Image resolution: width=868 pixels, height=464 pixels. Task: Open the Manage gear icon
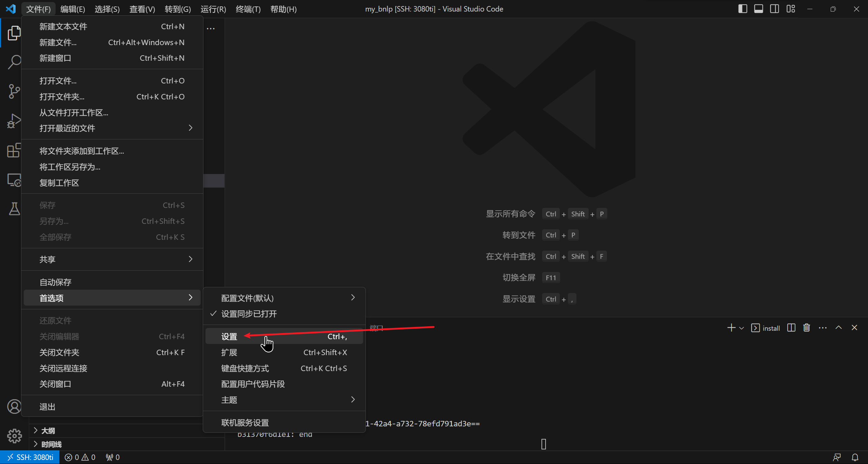(14, 436)
